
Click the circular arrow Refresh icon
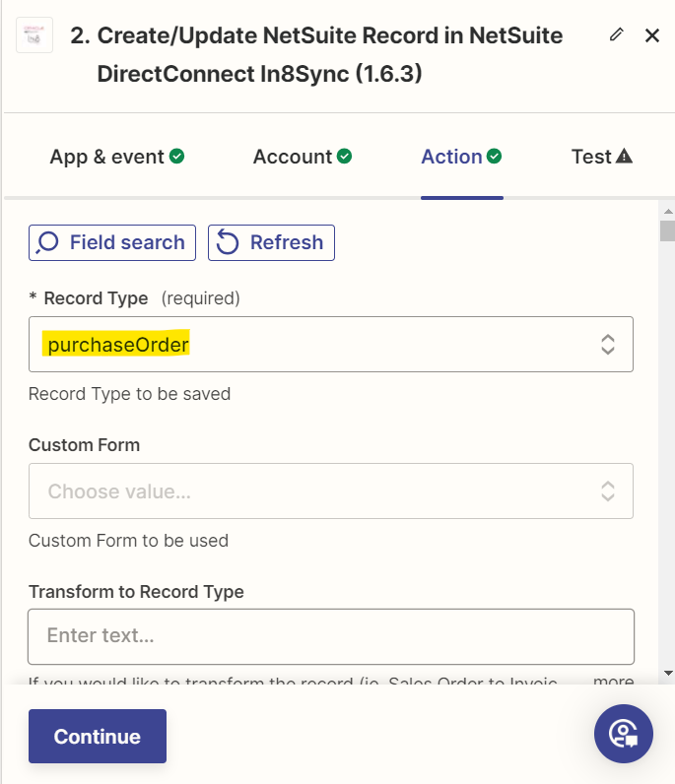coord(228,243)
